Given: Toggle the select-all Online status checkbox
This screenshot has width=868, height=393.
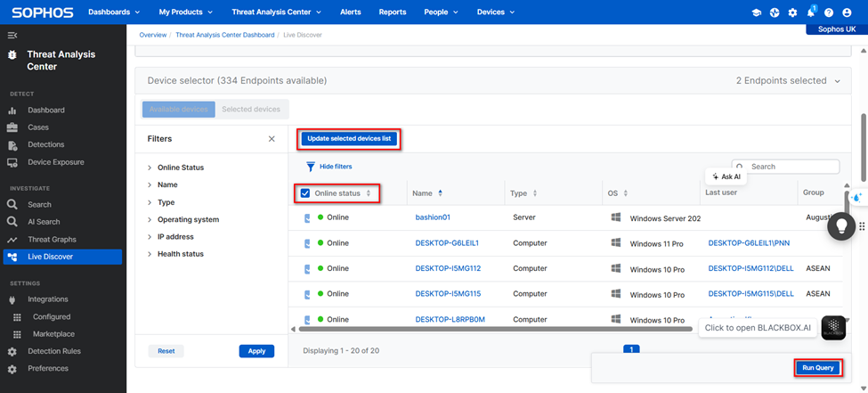Looking at the screenshot, I should coord(305,193).
